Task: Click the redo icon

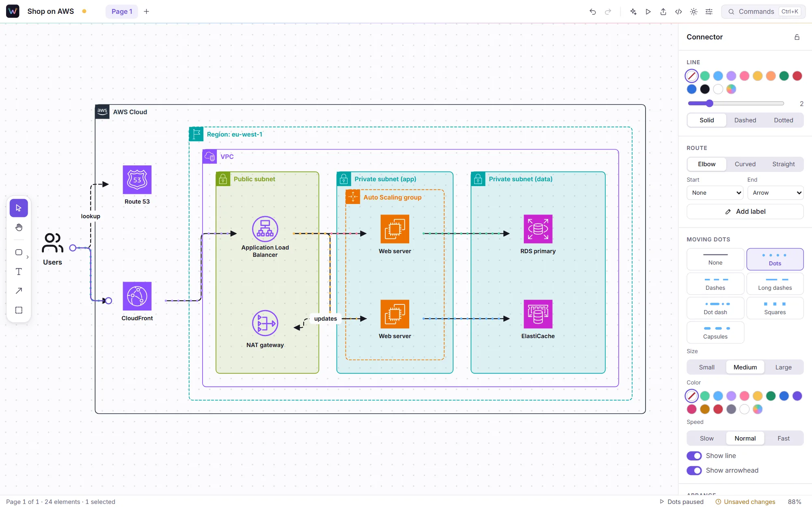Action: (608, 12)
